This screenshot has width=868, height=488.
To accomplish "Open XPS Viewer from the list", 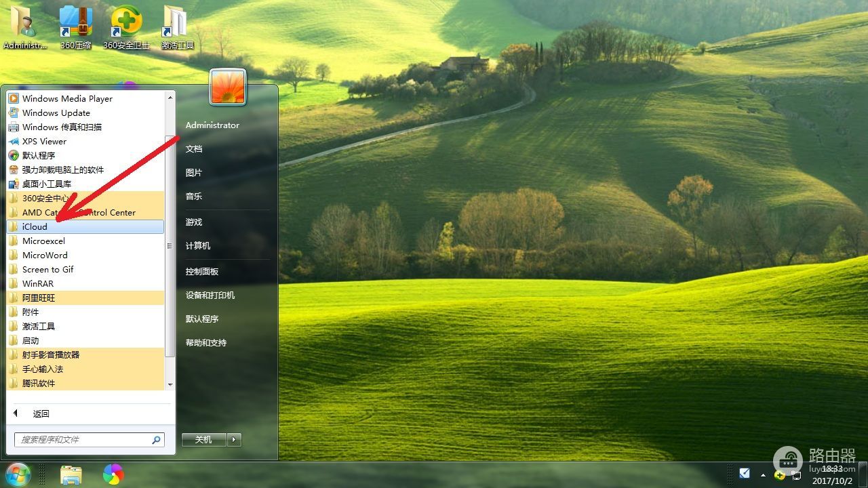I will 85,141.
